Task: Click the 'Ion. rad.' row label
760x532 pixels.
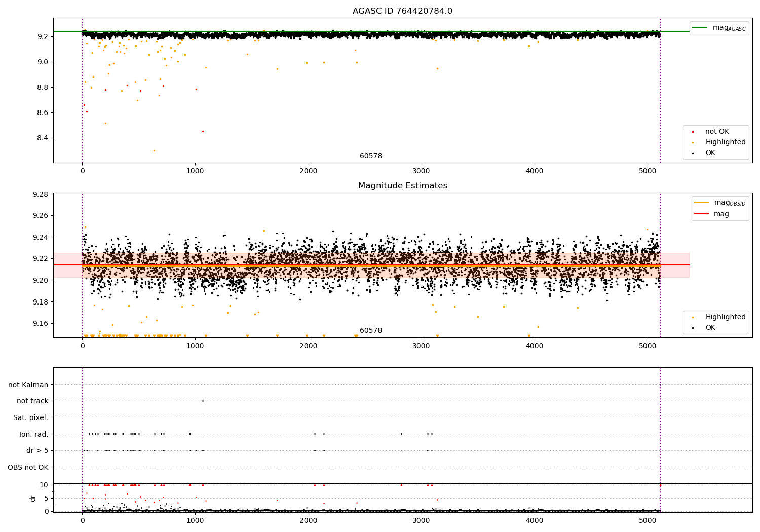Action: pos(34,434)
